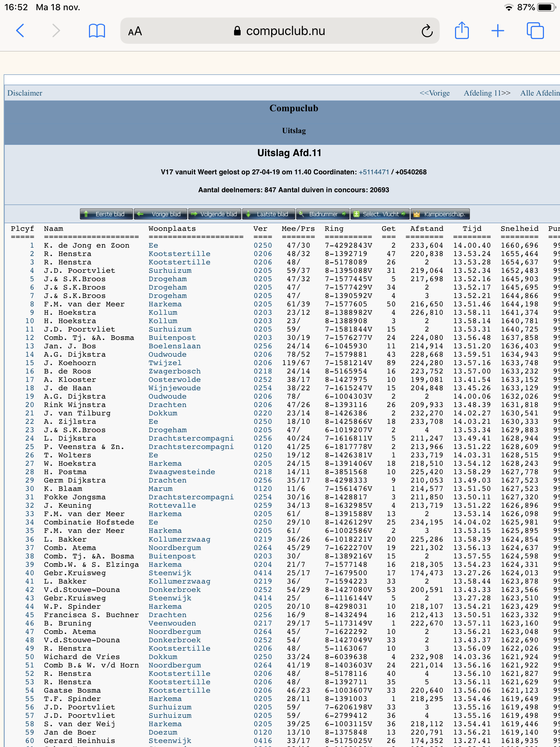This screenshot has width=560, height=747.
Task: Open Surhuizum in J.D. Poortvliet row 4
Action: 170,271
